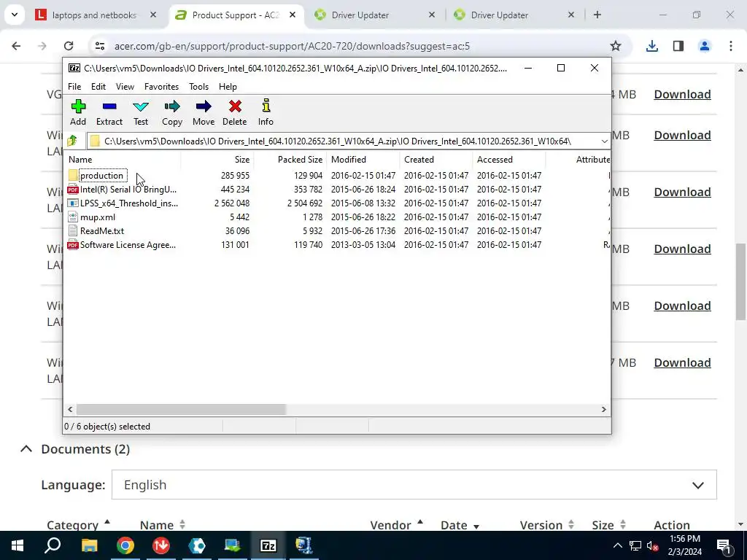The image size is (747, 560).
Task: Open the Edit menu in 7-Zip
Action: point(98,86)
